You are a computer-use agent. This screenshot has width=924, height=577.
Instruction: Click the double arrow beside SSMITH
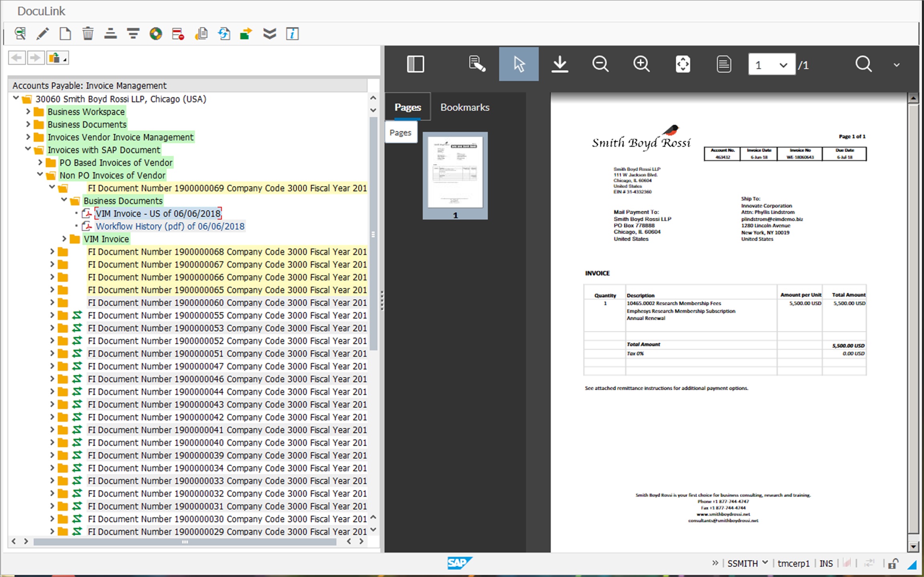tap(715, 563)
